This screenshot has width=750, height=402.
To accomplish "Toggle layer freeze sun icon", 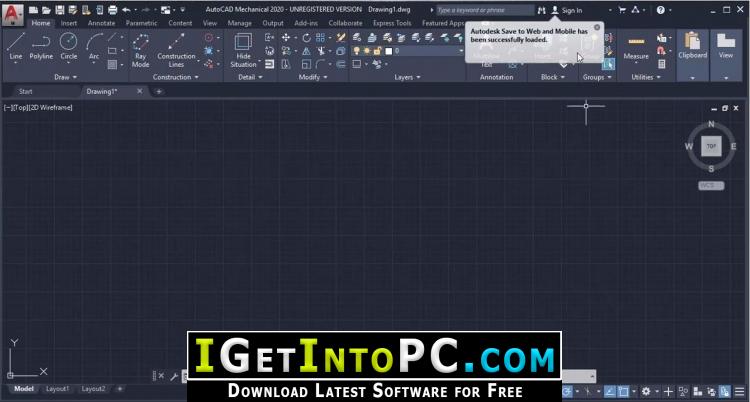I will click(367, 51).
